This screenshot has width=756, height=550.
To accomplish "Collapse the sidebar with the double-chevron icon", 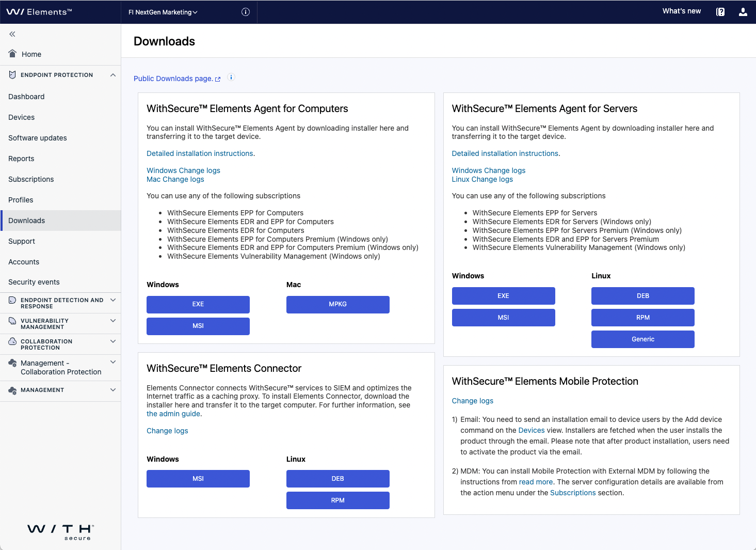I will click(x=11, y=34).
